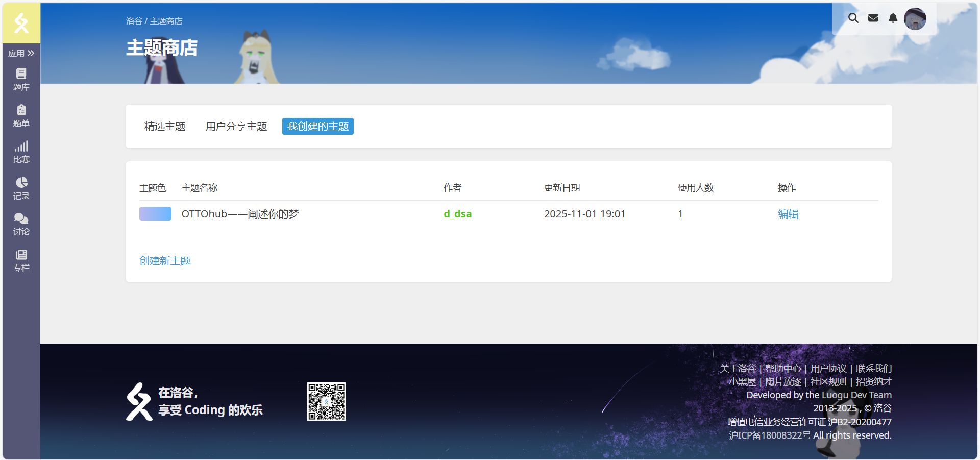
Task: Click 编辑 to edit the theme
Action: point(788,214)
